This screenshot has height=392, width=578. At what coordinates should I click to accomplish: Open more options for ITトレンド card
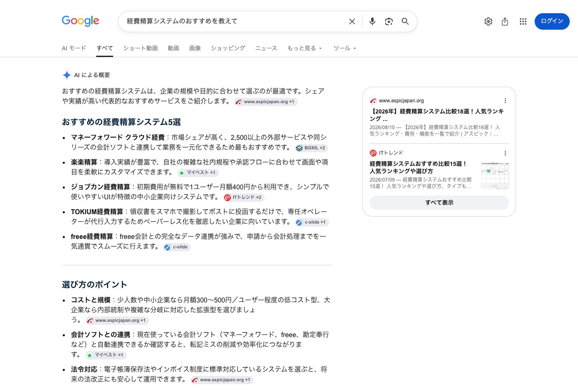tap(505, 153)
